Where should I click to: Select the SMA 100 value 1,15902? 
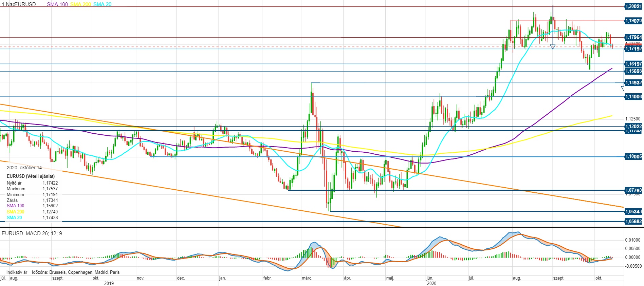50,206
